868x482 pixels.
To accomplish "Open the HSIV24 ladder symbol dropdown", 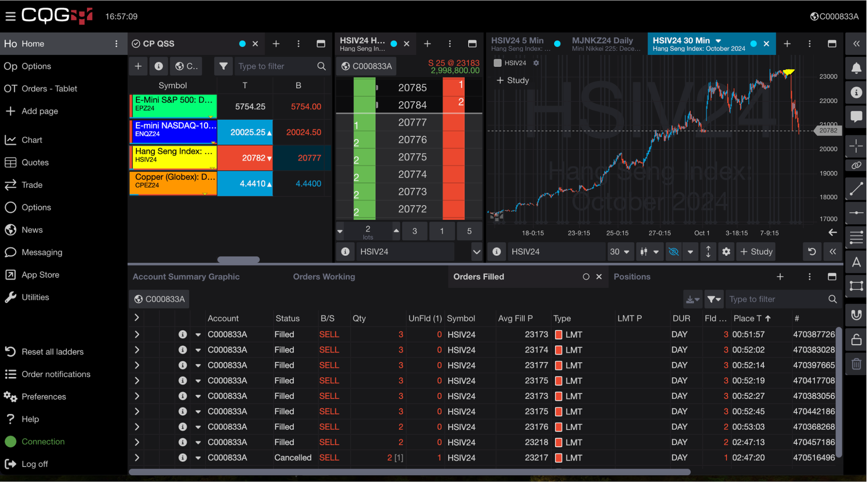I will (476, 252).
